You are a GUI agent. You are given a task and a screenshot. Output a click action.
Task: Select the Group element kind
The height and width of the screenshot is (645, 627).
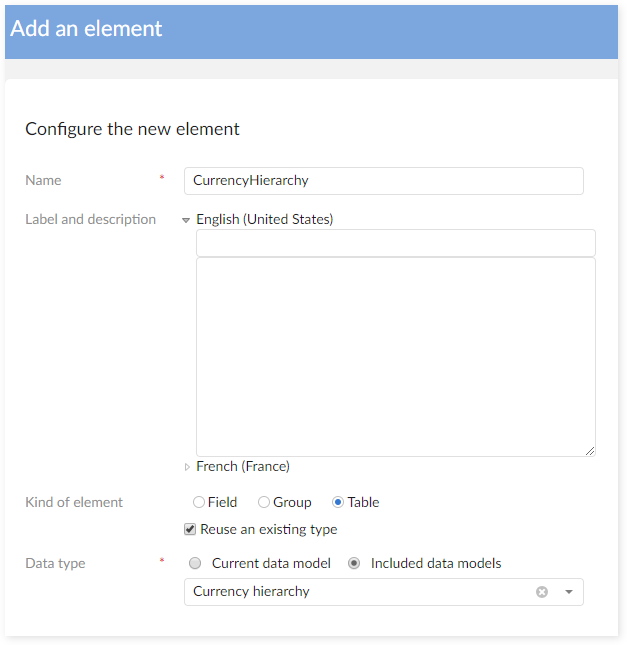[x=264, y=503]
